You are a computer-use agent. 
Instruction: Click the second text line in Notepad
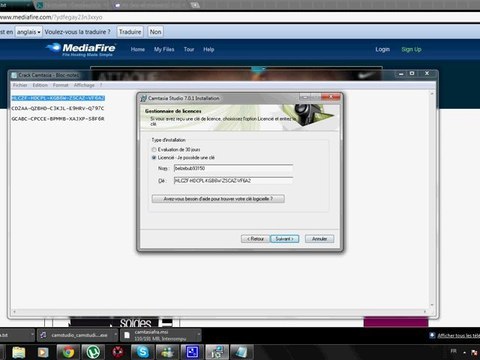click(x=58, y=108)
